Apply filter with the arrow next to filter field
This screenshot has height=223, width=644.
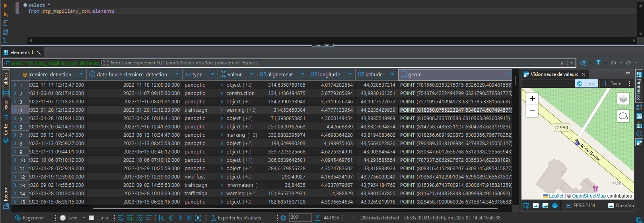pos(562,63)
